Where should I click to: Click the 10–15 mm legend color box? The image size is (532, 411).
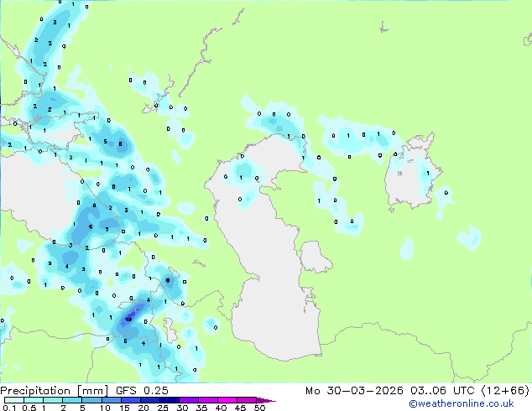pos(112,400)
